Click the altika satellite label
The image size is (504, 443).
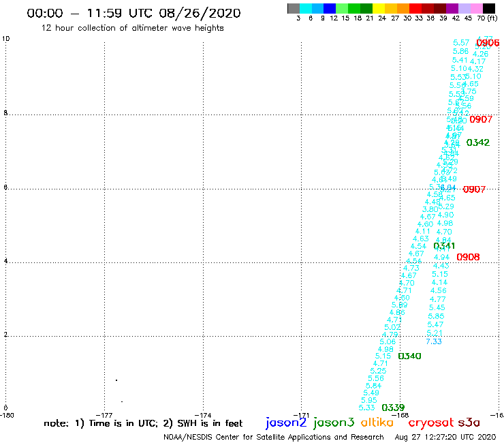point(377,423)
